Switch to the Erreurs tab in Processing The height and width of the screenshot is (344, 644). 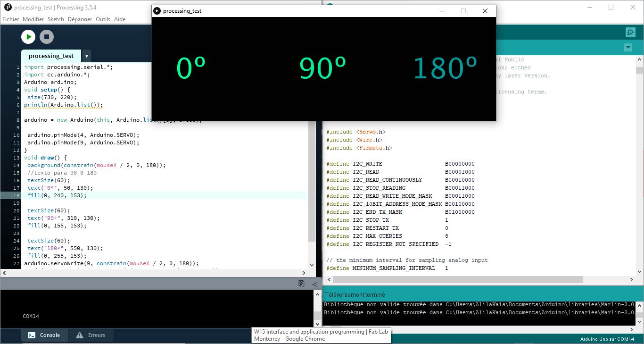tap(91, 335)
